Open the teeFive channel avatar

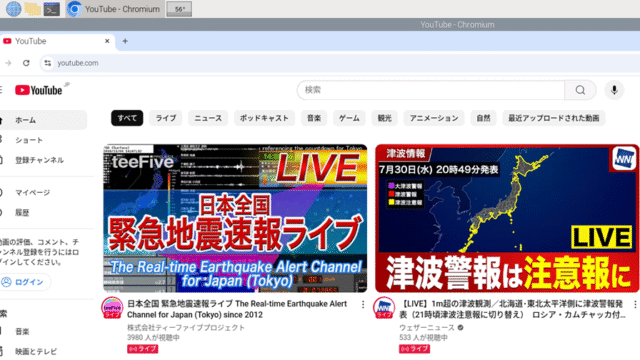pos(112,308)
